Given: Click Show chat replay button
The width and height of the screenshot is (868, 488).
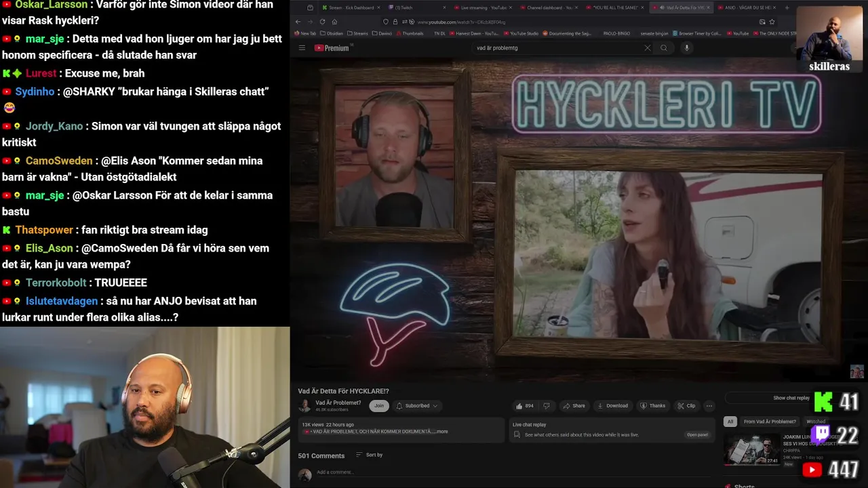Looking at the screenshot, I should point(791,398).
